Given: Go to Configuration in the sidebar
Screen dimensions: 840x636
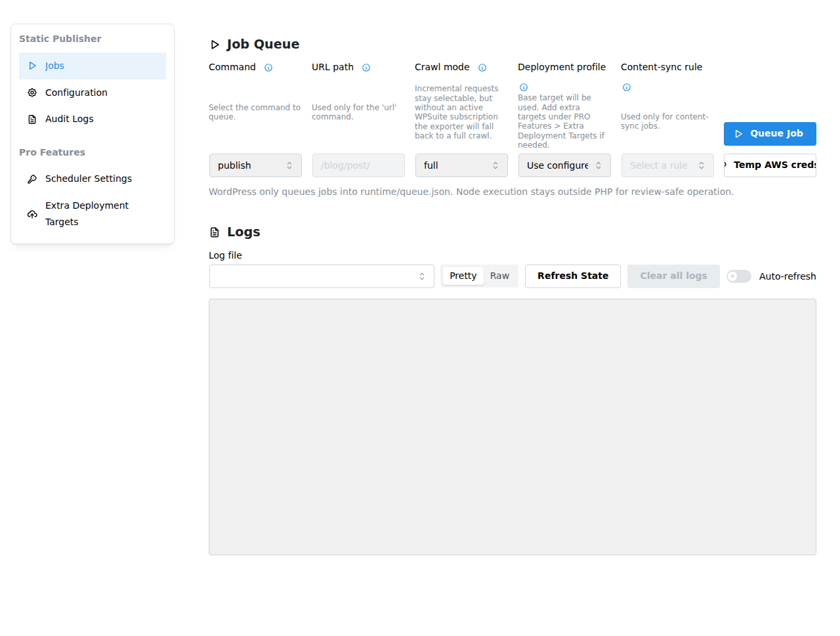Looking at the screenshot, I should point(93,93).
